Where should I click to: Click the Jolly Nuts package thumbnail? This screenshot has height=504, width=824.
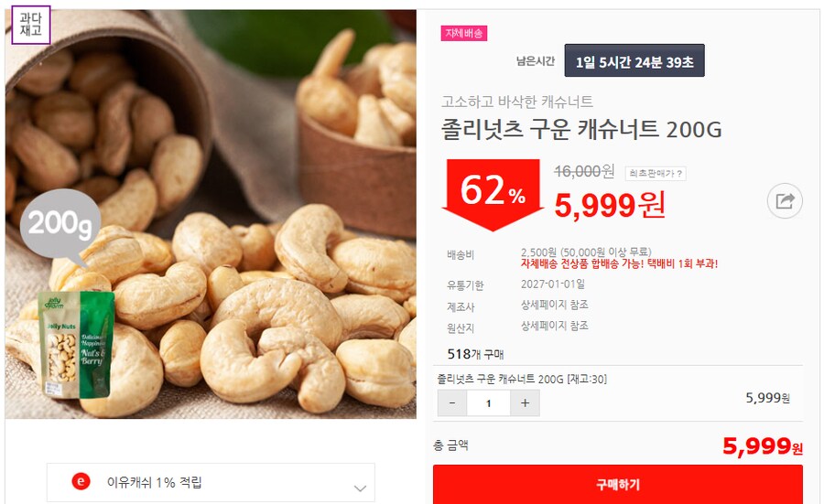[x=77, y=344]
